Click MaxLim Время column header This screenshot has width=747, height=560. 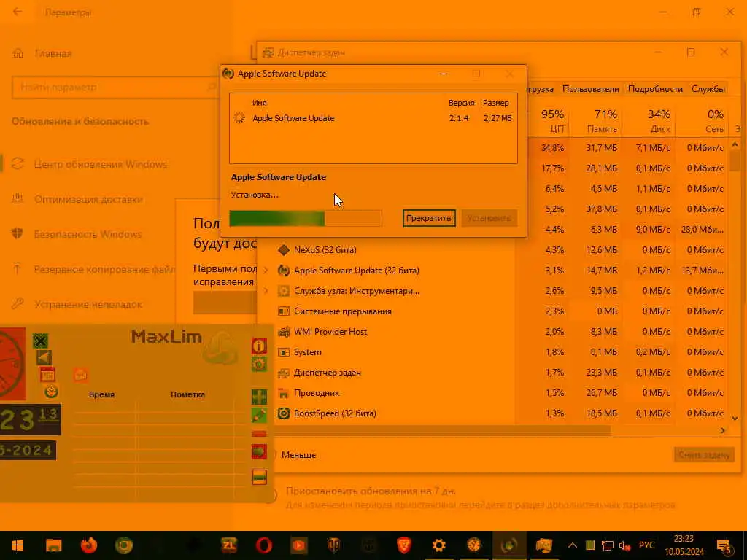click(x=101, y=394)
